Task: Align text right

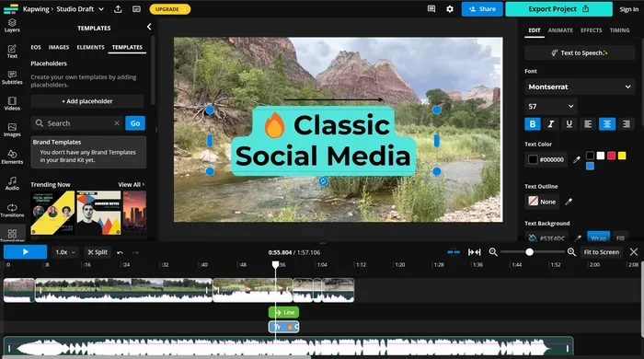Action: 626,123
